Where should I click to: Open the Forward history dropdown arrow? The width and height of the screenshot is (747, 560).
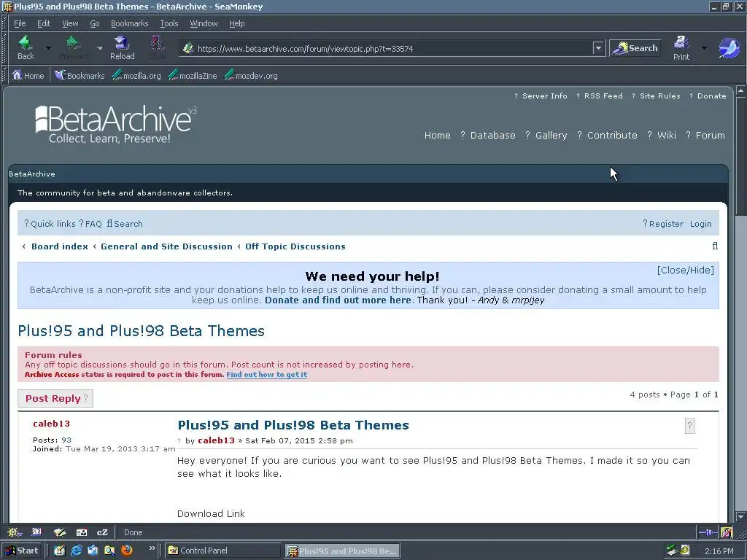click(x=99, y=48)
